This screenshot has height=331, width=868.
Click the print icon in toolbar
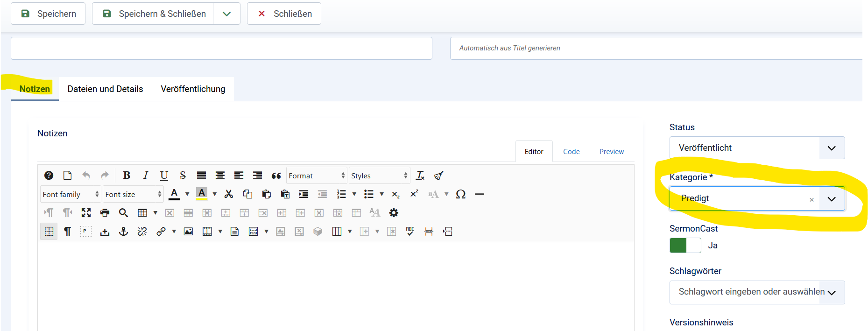click(x=105, y=213)
